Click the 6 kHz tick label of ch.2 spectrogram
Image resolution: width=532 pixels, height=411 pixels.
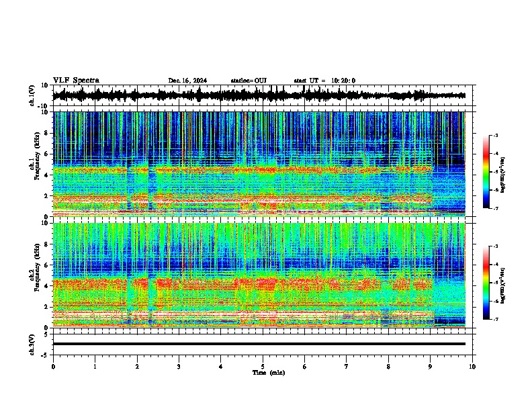(x=46, y=265)
